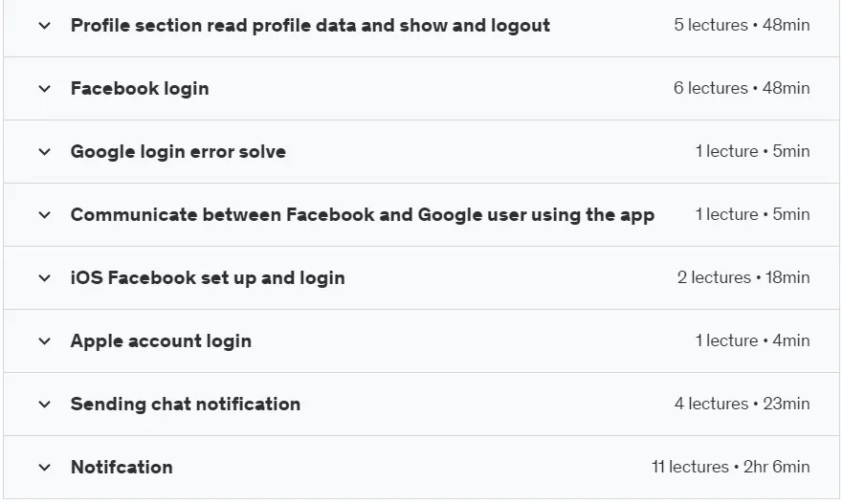This screenshot has width=843, height=504.
Task: Expand Sending chat notification chevron
Action: pos(45,404)
